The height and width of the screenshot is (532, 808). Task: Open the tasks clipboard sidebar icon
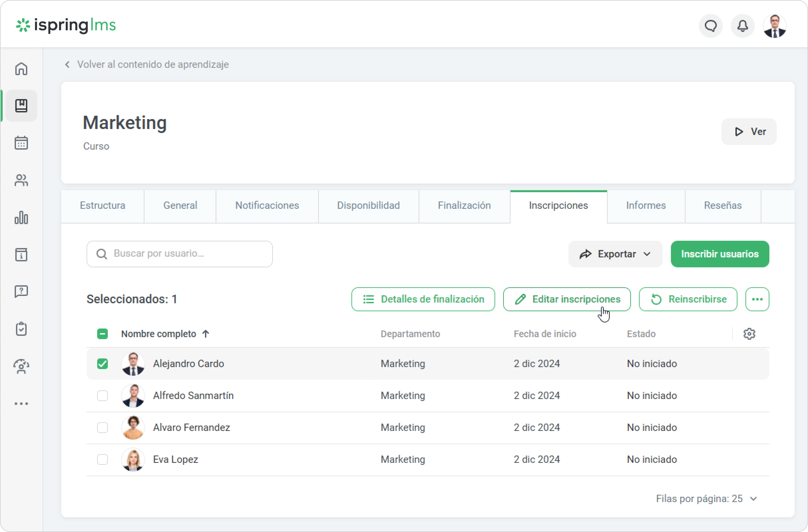click(x=21, y=329)
